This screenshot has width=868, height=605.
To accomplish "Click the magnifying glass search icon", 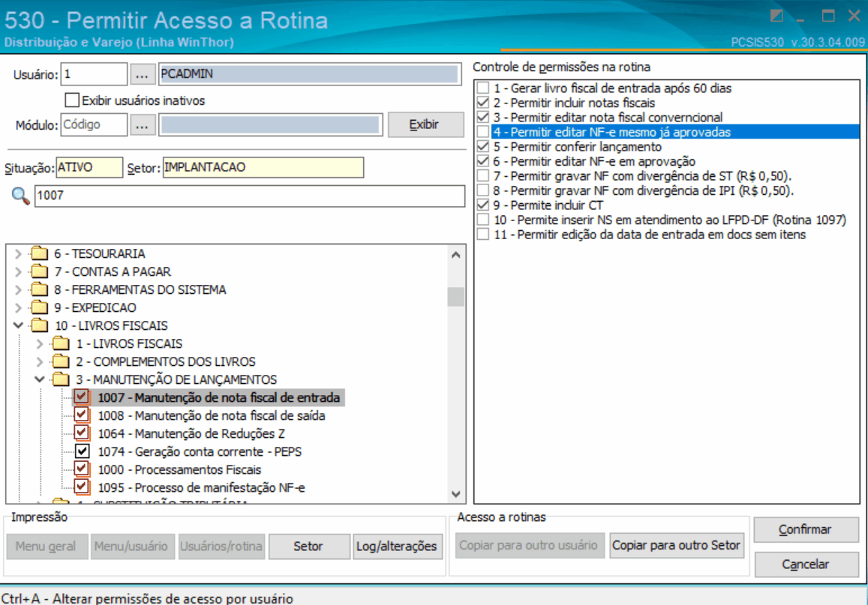I will (x=20, y=196).
